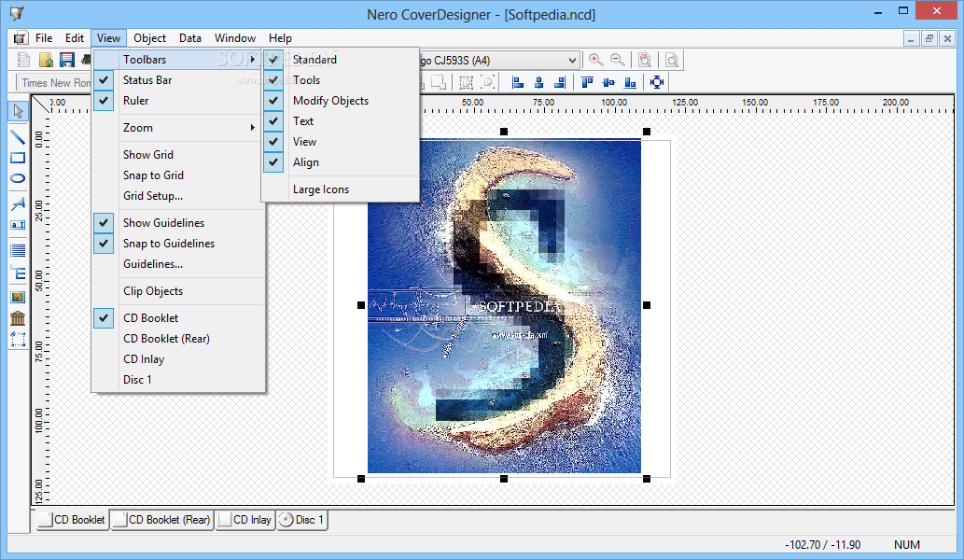Click the Open file toolbar icon
964x560 pixels.
46,60
